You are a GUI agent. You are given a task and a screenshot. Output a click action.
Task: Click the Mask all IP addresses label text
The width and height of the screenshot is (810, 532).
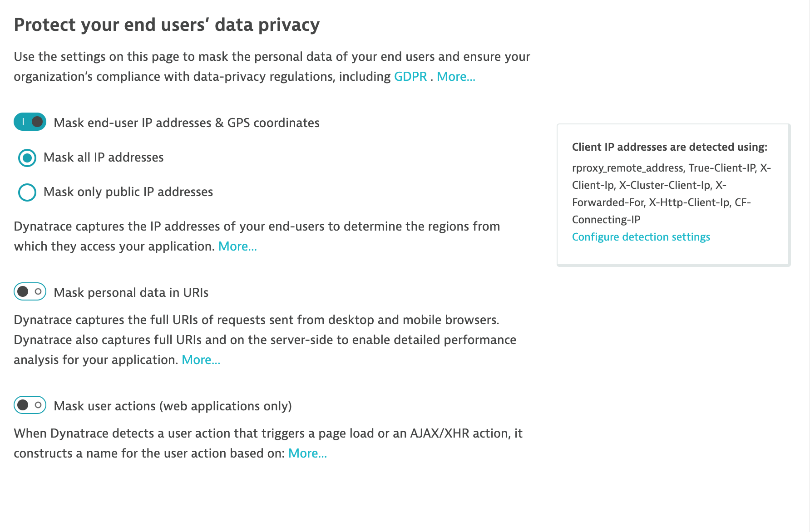click(104, 158)
